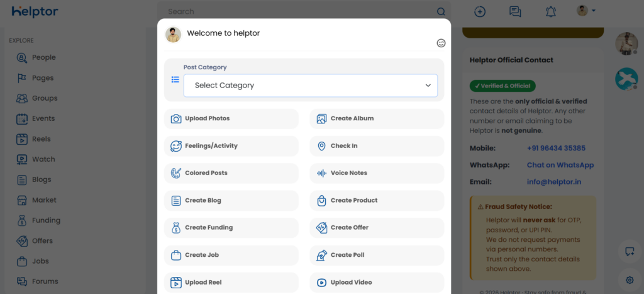This screenshot has height=294, width=644.
Task: Open the settings gear icon at bottom right
Action: tap(629, 280)
